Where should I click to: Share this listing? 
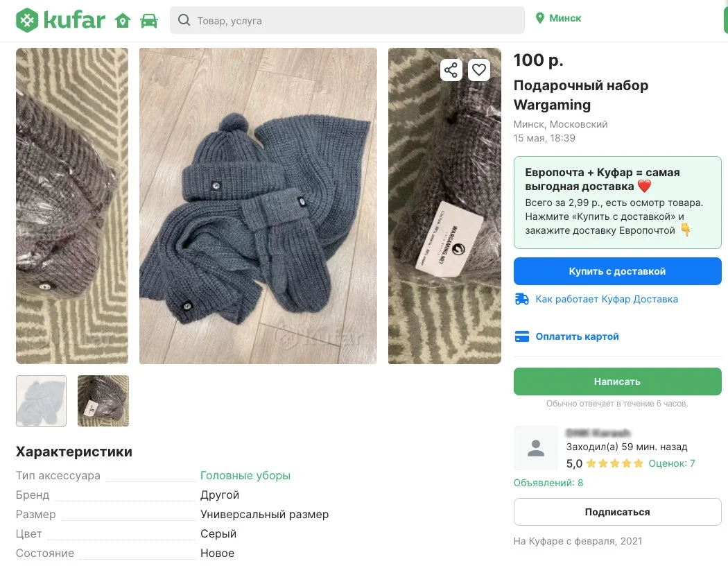[451, 70]
